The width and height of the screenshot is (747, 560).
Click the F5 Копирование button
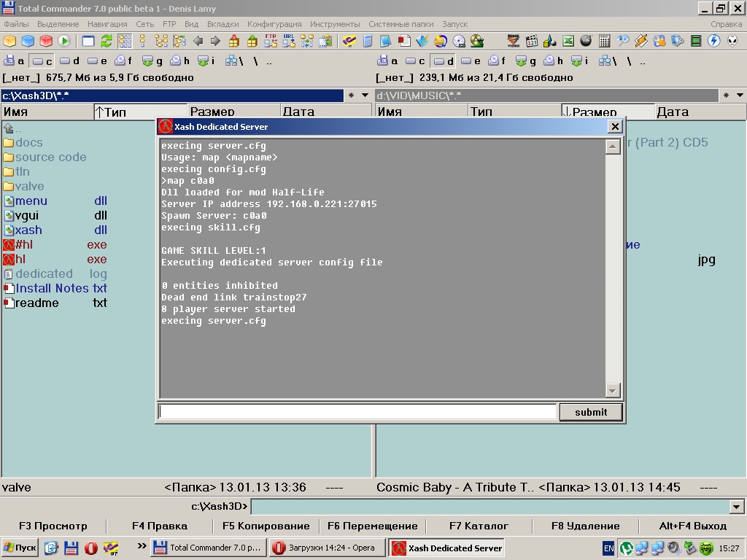(266, 526)
